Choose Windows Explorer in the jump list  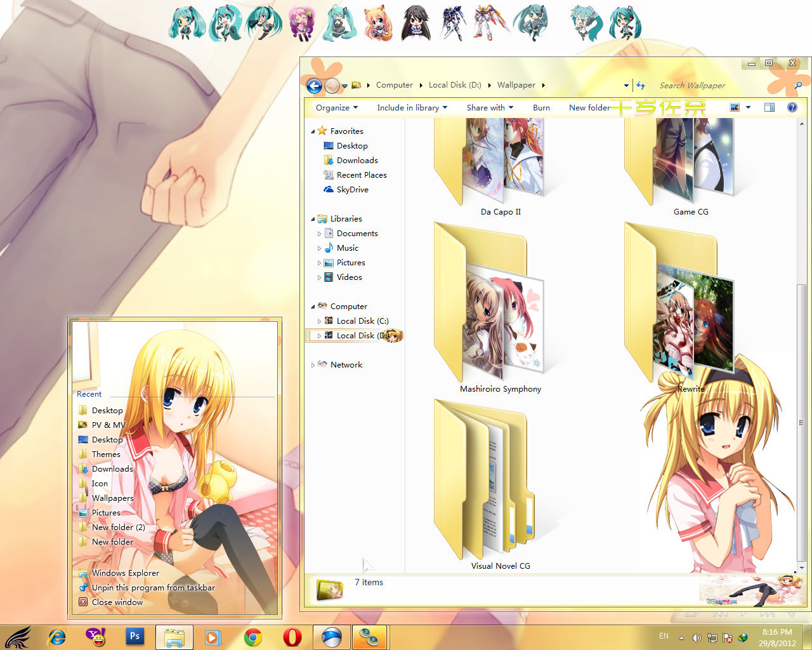[126, 573]
